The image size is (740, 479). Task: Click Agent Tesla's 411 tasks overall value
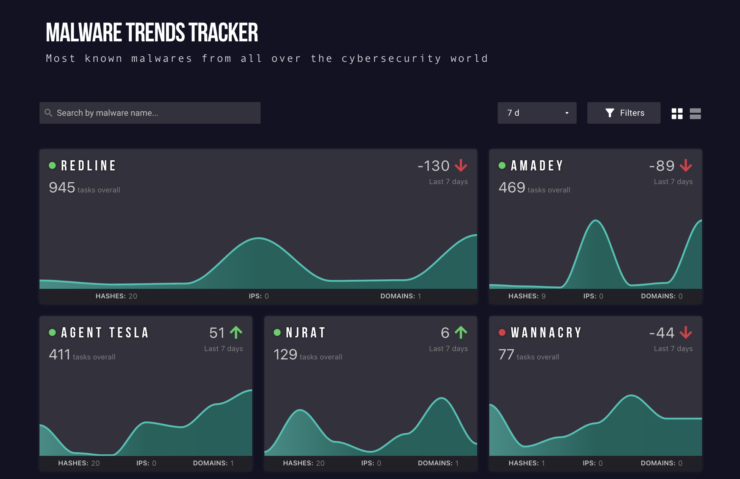tap(82, 355)
